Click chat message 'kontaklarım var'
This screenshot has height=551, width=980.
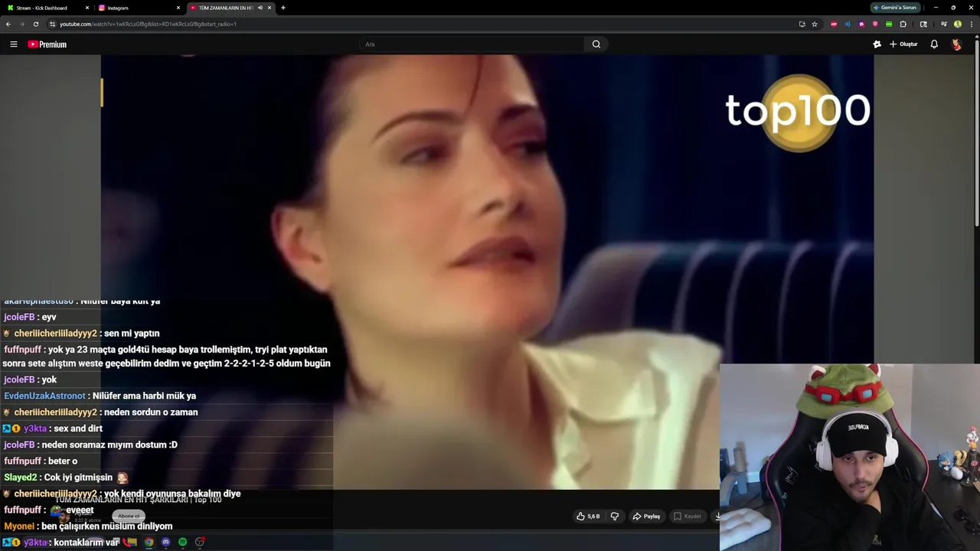(x=87, y=543)
